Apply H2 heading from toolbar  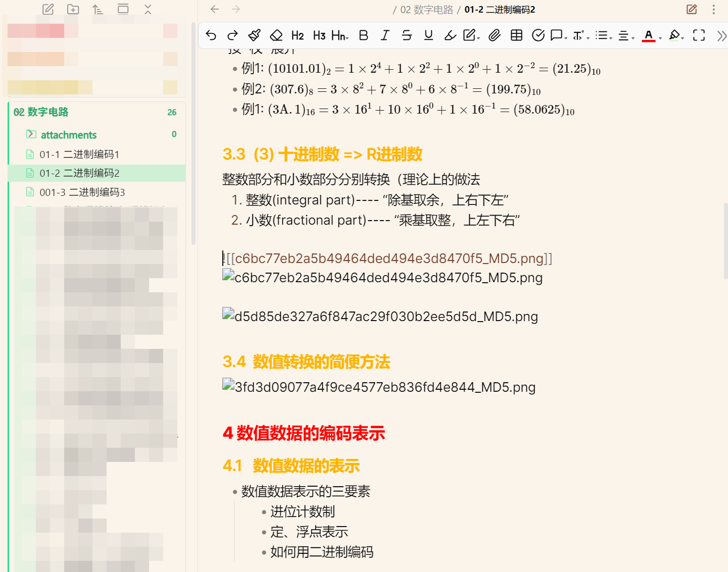[298, 35]
